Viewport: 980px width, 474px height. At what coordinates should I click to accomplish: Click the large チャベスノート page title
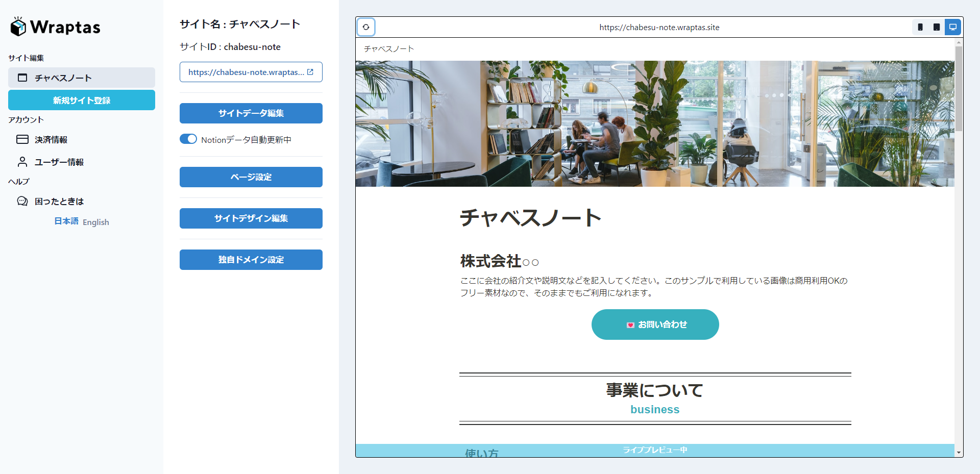531,218
